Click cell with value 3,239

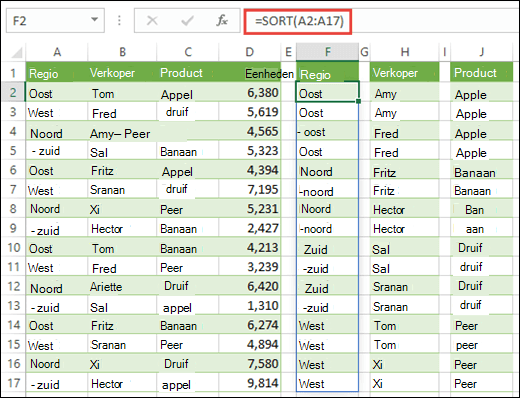click(x=250, y=266)
